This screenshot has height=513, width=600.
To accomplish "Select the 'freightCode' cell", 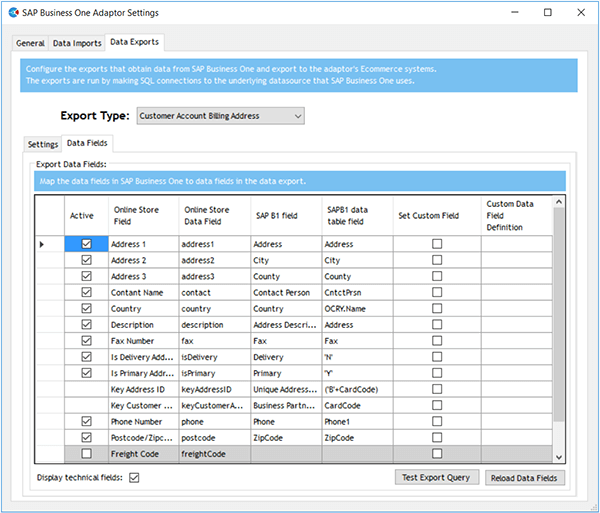I will tap(215, 454).
